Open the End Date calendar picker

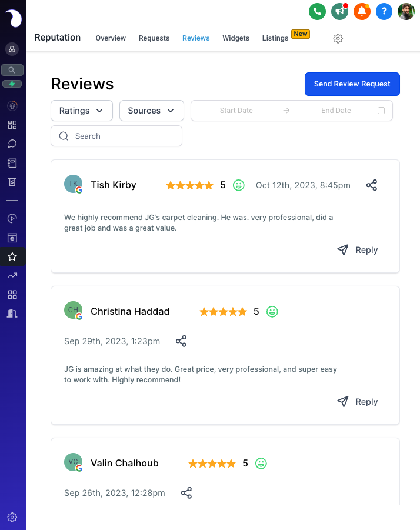tap(381, 111)
